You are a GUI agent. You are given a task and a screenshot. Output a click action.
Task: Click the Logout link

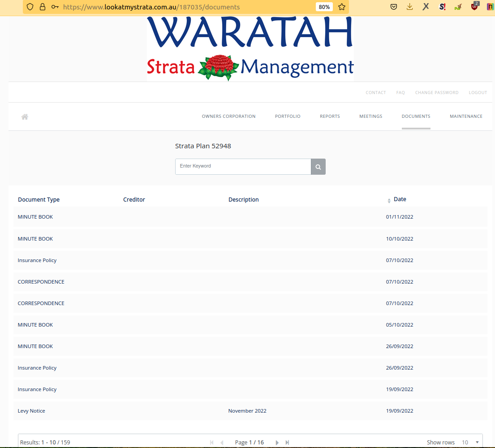(478, 92)
